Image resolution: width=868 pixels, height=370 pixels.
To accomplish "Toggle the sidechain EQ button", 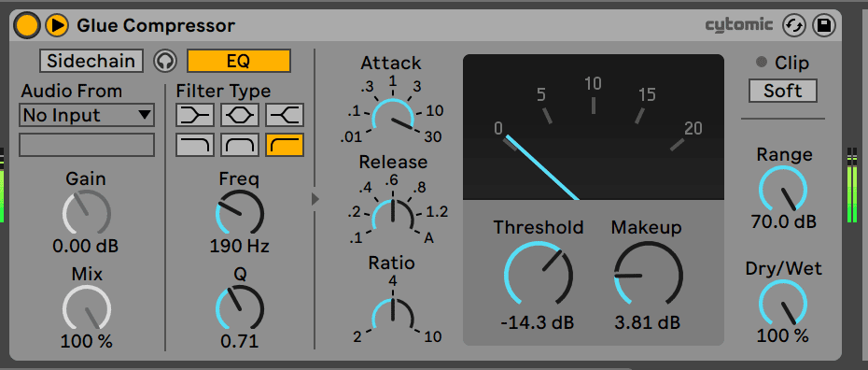I will tap(239, 61).
